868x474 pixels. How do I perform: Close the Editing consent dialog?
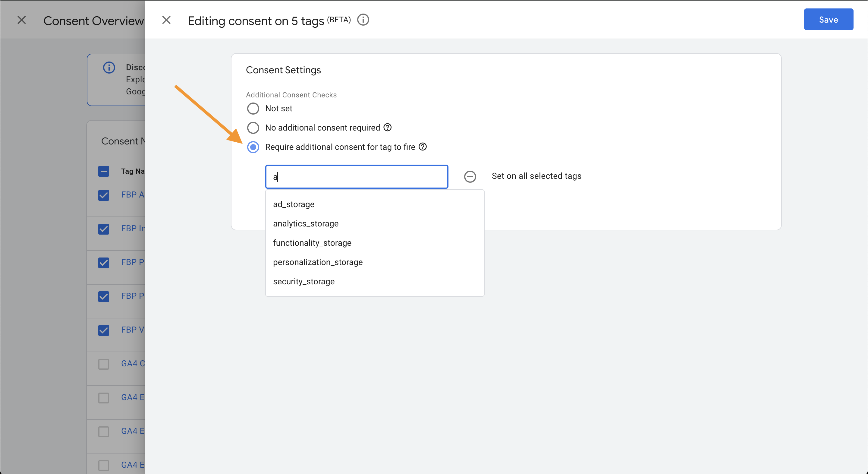pyautogui.click(x=166, y=20)
